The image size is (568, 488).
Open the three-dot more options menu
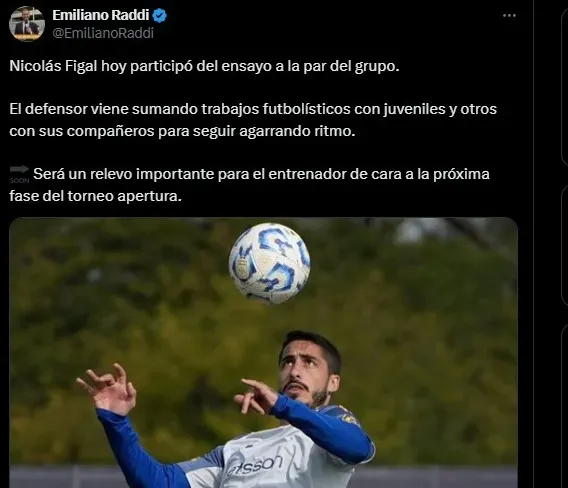(509, 16)
